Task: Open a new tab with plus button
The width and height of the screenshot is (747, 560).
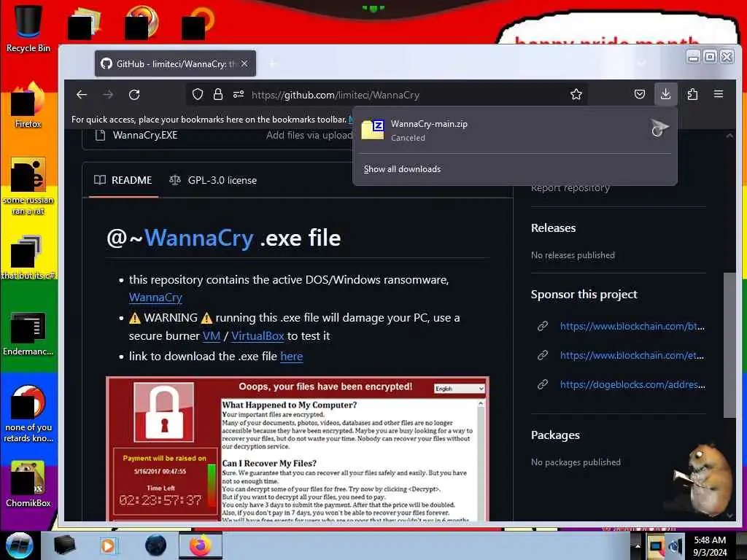Action: (x=273, y=63)
